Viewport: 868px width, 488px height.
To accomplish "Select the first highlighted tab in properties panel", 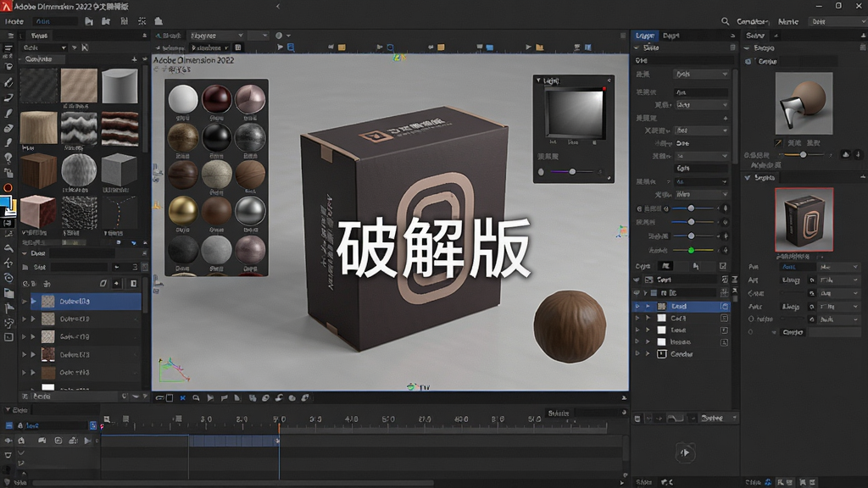I will click(x=645, y=36).
